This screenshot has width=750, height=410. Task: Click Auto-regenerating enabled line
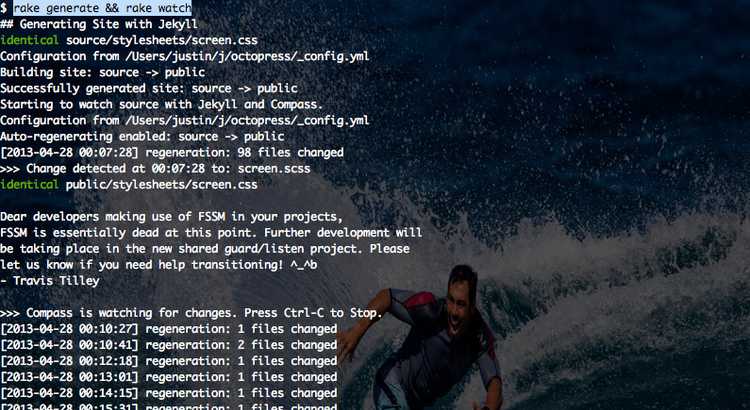[142, 136]
